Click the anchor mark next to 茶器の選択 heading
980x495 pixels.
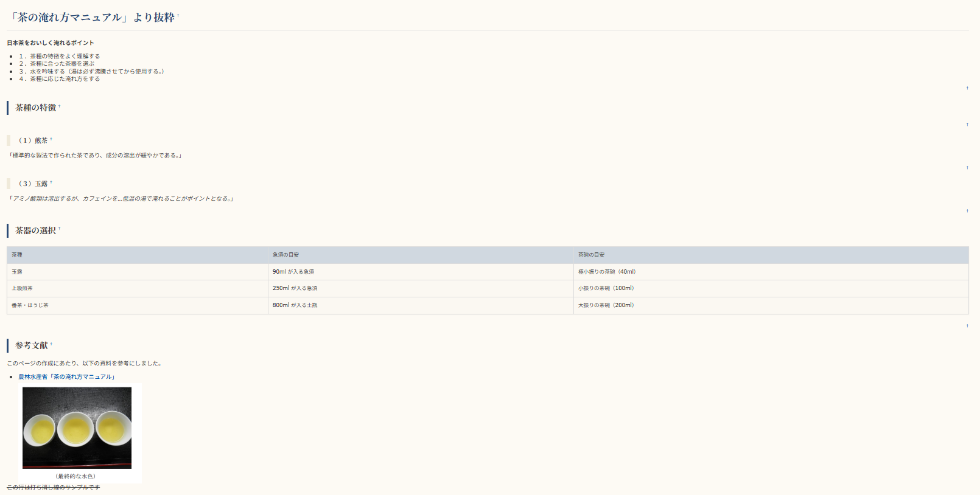click(x=60, y=229)
